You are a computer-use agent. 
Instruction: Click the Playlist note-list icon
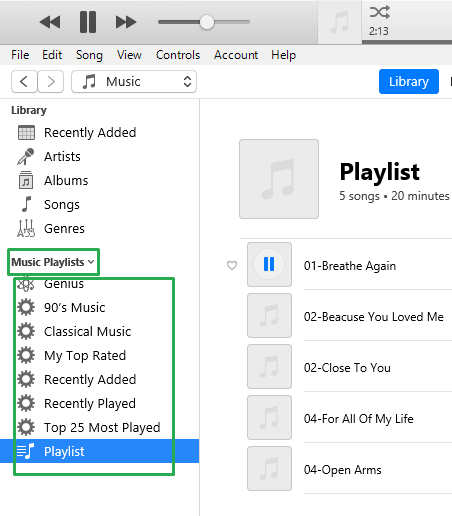point(26,451)
